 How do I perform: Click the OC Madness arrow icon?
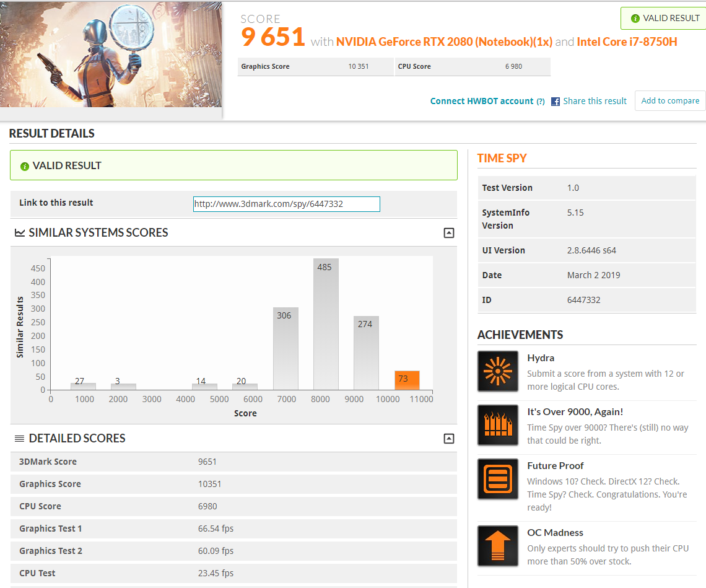497,546
